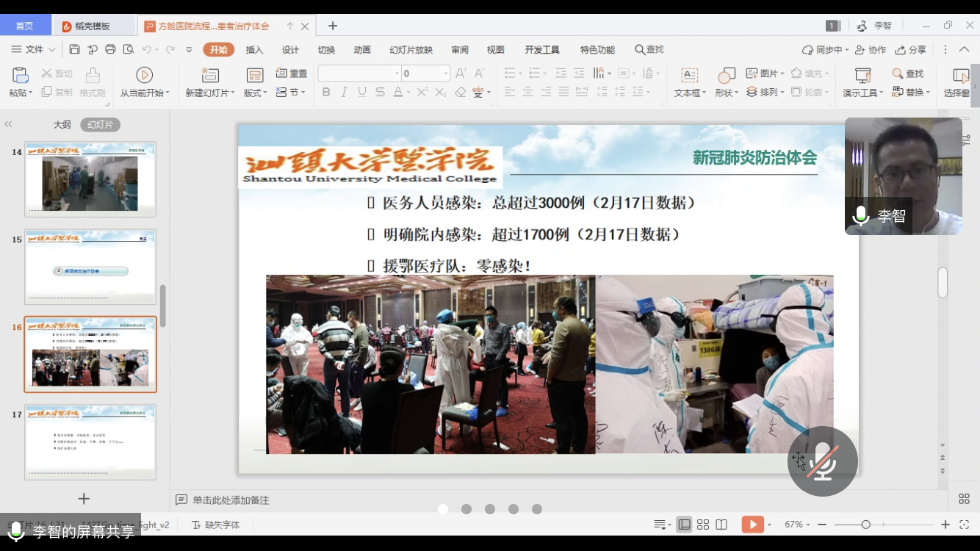
Task: Click the Print icon in quick toolbar
Action: [x=110, y=49]
